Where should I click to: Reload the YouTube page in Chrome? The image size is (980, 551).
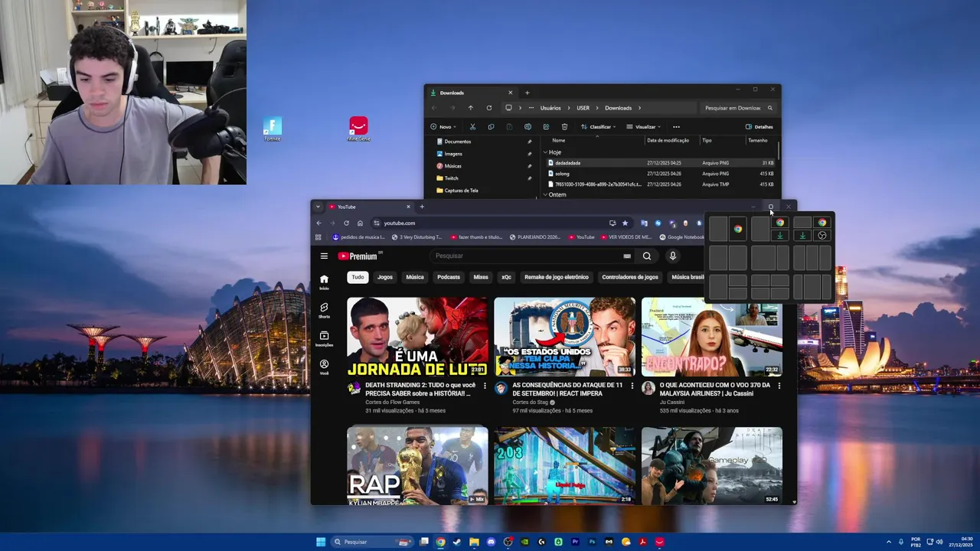click(346, 223)
